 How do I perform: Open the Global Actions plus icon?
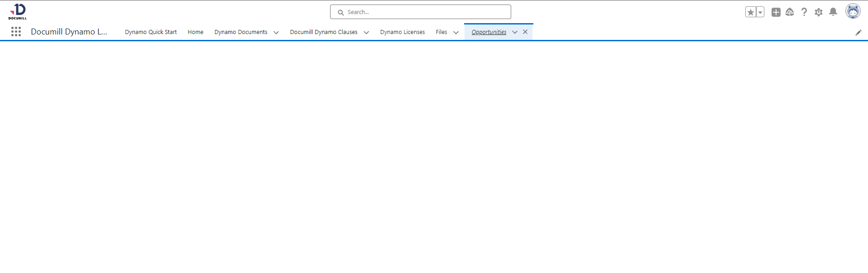coord(776,12)
